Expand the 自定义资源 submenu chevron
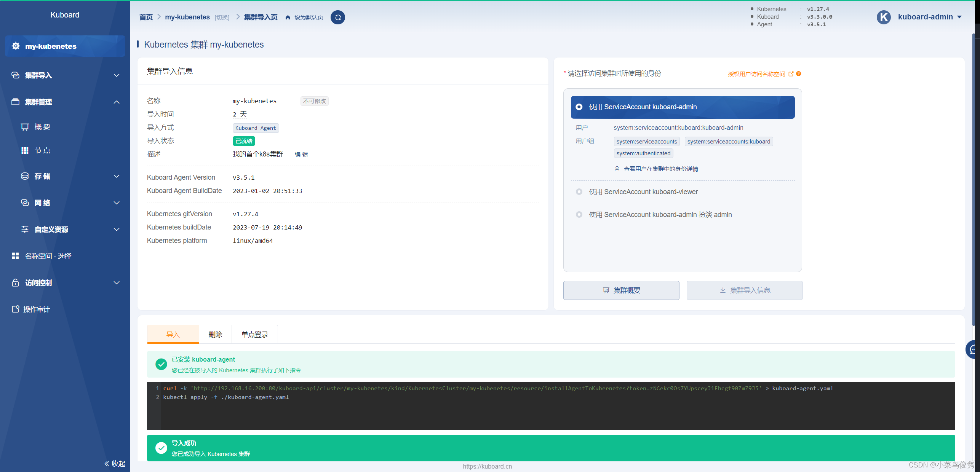The width and height of the screenshot is (980, 472). click(x=117, y=230)
